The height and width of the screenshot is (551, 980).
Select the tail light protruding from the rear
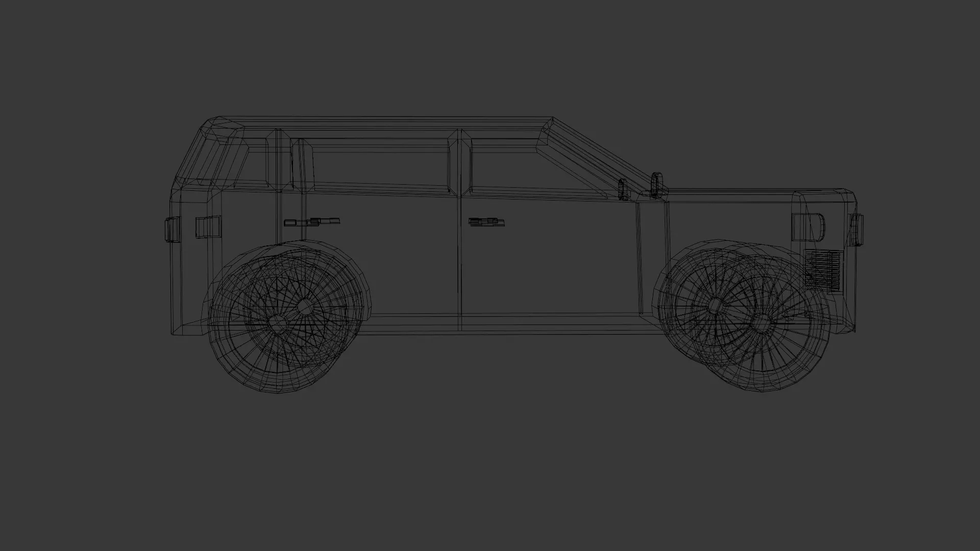[172, 229]
